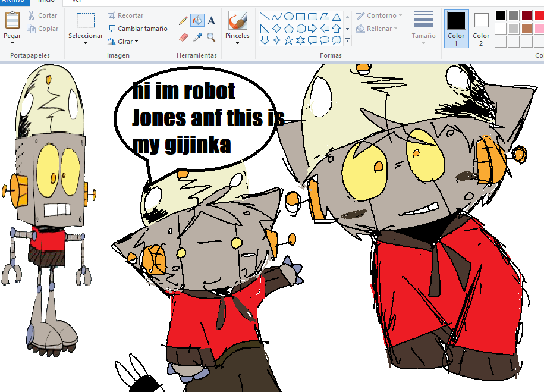Open the Tamaño size dropdown
544x392 pixels.
pos(423,43)
